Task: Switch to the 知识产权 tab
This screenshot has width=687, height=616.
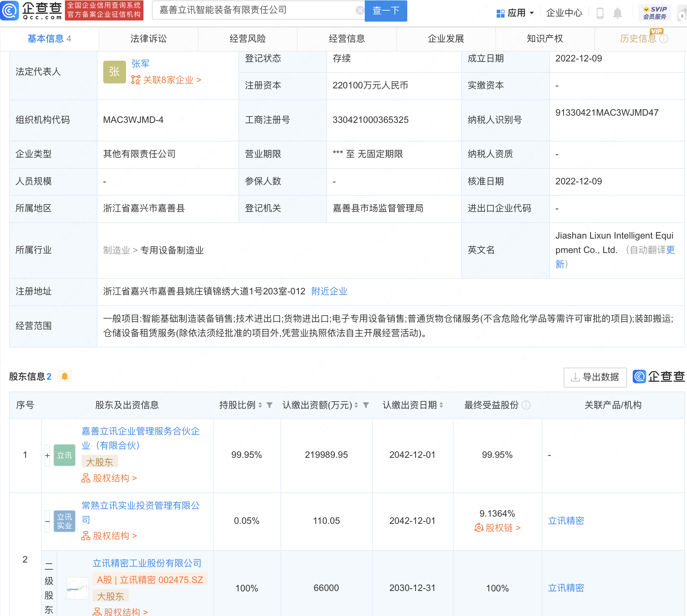Action: [x=545, y=39]
